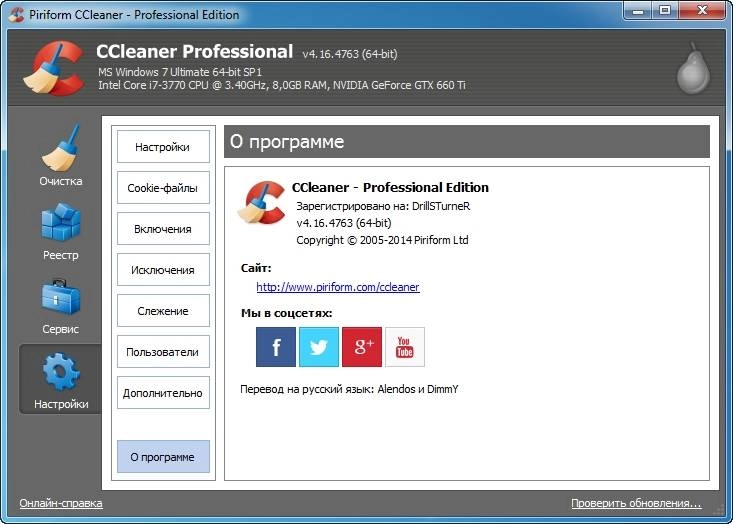Open CCleaner Google Plus page
This screenshot has height=524, width=733.
click(362, 347)
